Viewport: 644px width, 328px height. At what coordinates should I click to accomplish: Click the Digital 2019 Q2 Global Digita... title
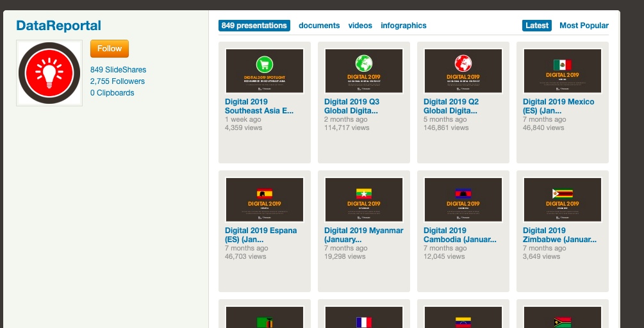451,106
